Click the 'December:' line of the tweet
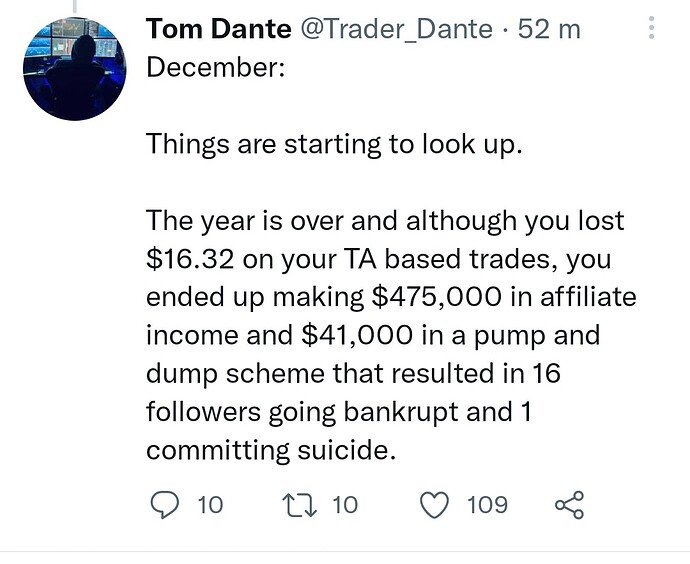 click(215, 67)
